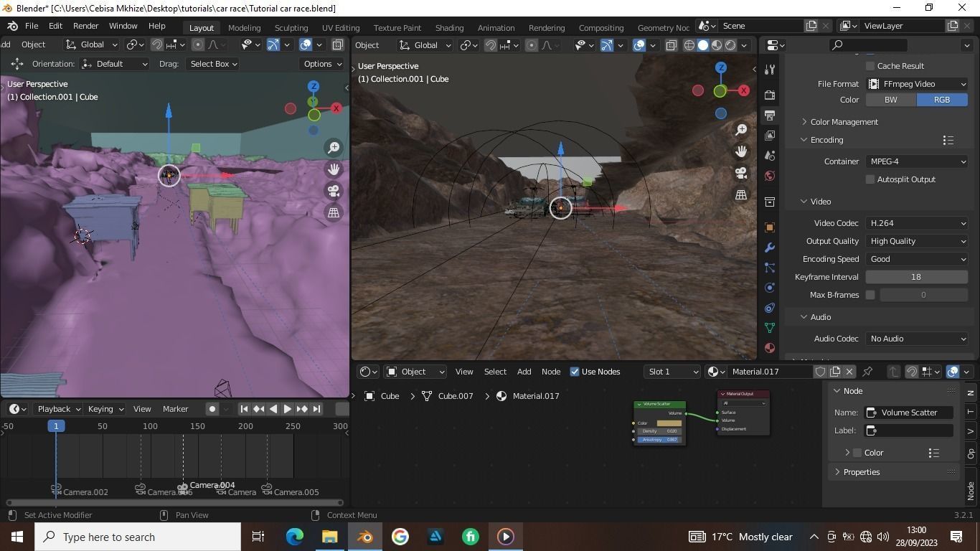Create new material copy icon
The height and width of the screenshot is (551, 980).
click(x=835, y=372)
